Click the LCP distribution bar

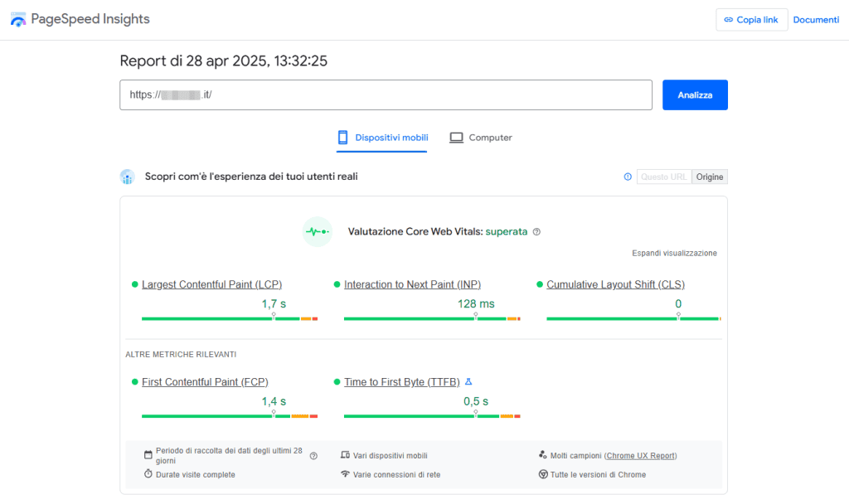[x=230, y=319]
